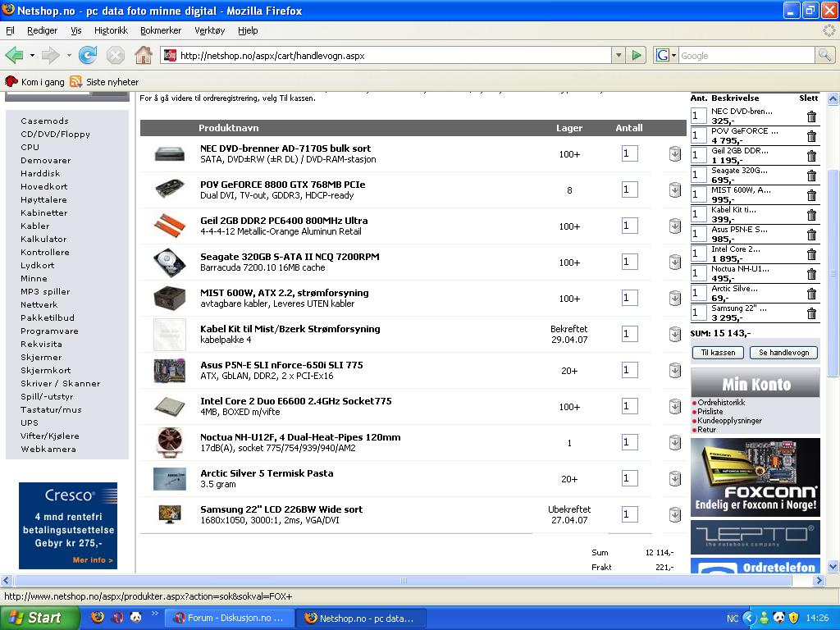Delete Noctua NH-U1 from sidebar cart

[811, 274]
